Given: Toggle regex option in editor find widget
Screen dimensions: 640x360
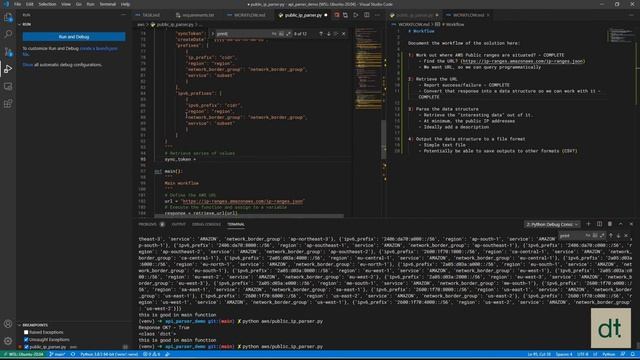Looking at the screenshot, I should click(x=289, y=34).
